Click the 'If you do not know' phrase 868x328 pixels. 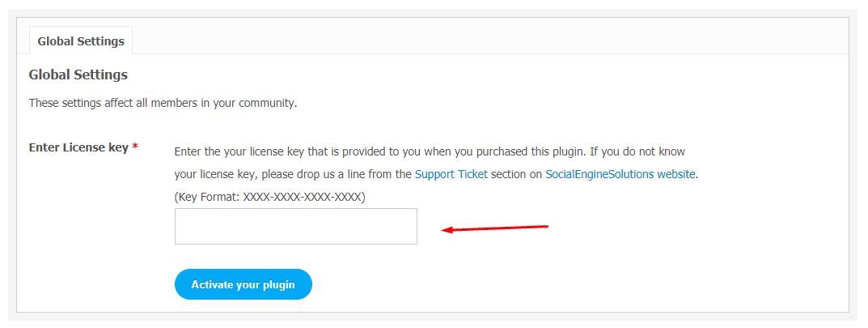[637, 151]
